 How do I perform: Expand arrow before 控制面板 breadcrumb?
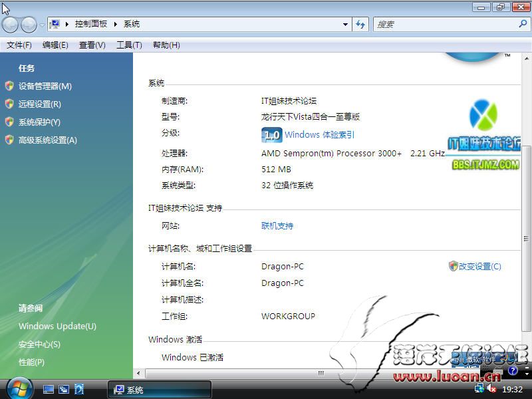coord(67,24)
